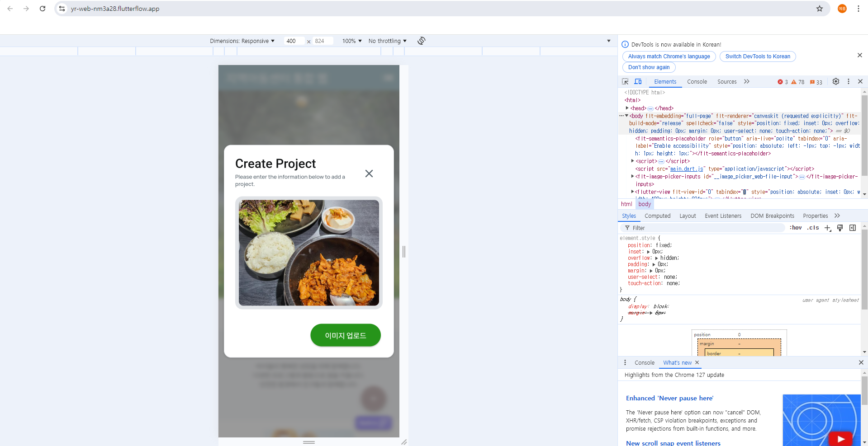The width and height of the screenshot is (868, 446).
Task: Close the bottom drawer
Action: click(x=861, y=362)
